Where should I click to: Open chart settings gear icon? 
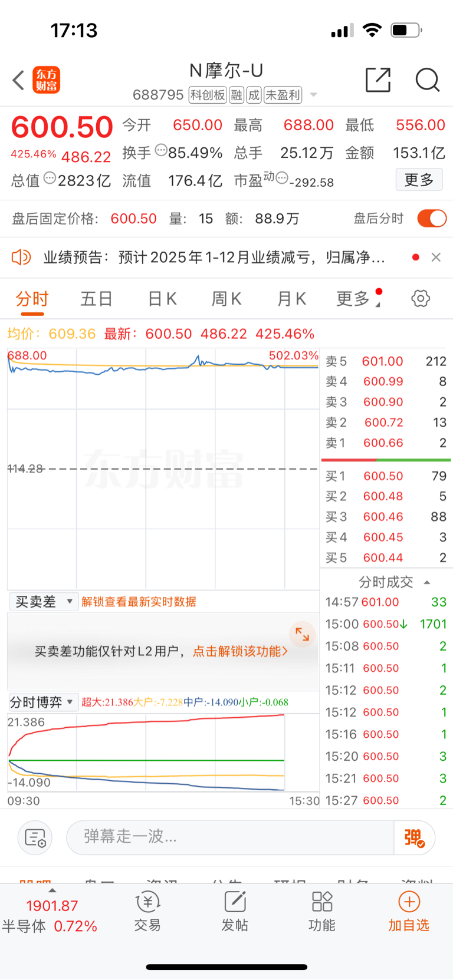click(x=421, y=298)
